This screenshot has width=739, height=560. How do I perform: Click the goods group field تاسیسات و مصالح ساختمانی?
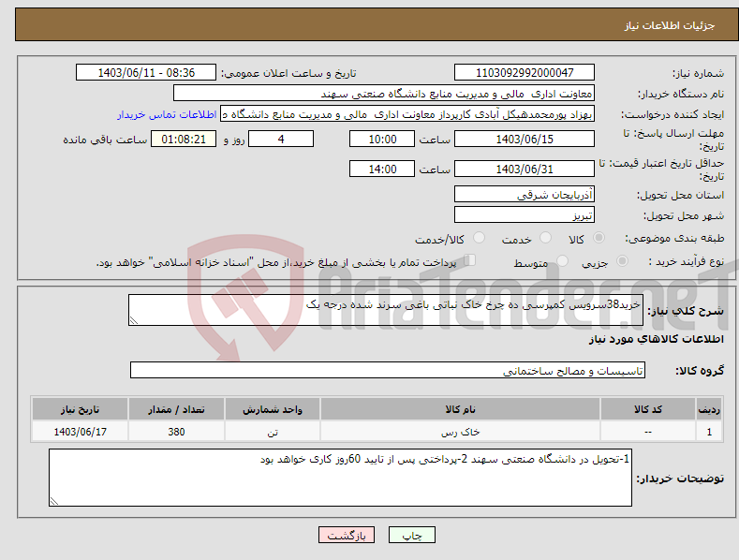pos(388,371)
